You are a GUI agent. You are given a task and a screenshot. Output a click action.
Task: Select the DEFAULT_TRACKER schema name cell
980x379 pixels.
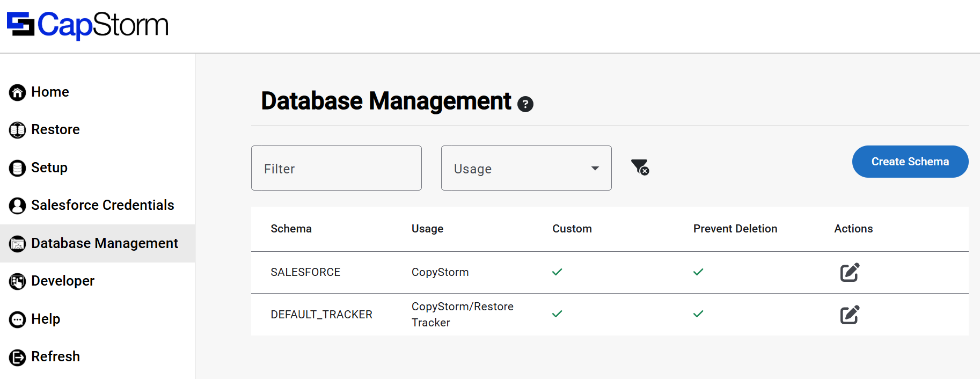pyautogui.click(x=321, y=315)
